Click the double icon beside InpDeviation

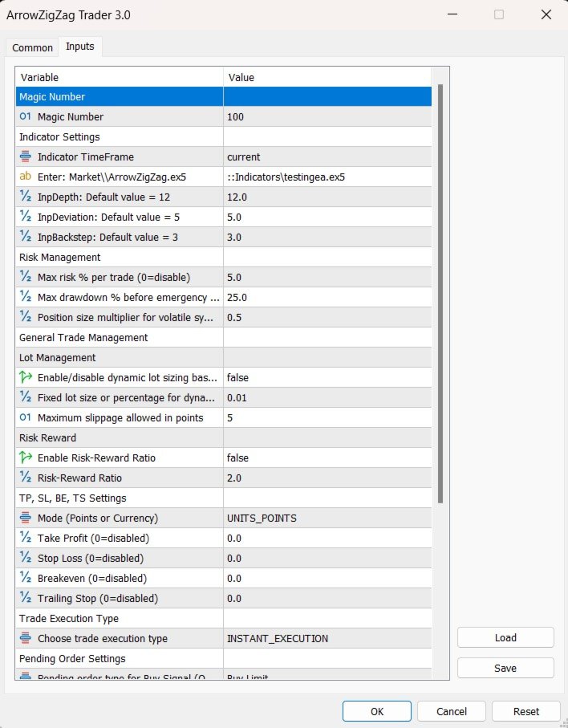25,217
